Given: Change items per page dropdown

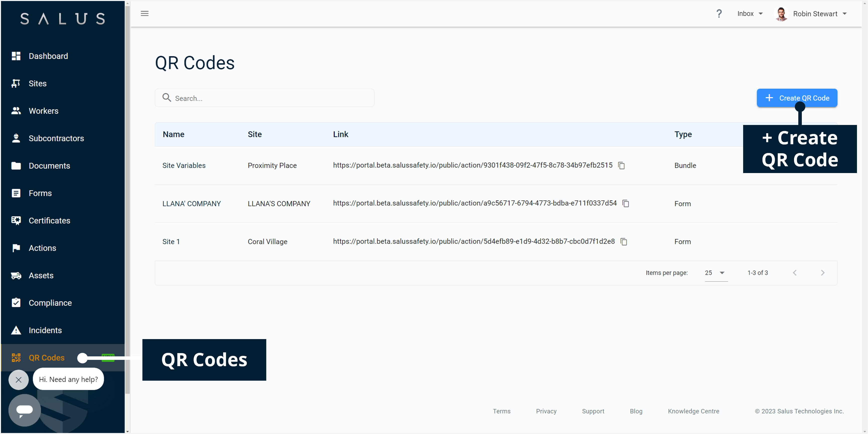Looking at the screenshot, I should coord(715,273).
